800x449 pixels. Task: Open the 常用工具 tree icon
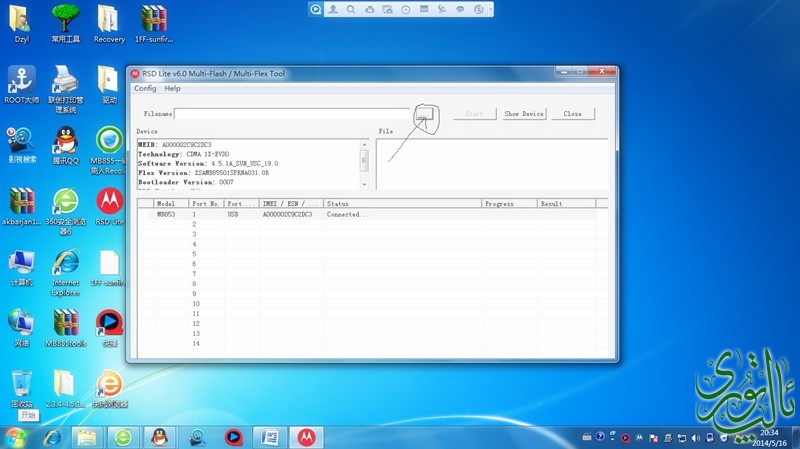click(65, 23)
